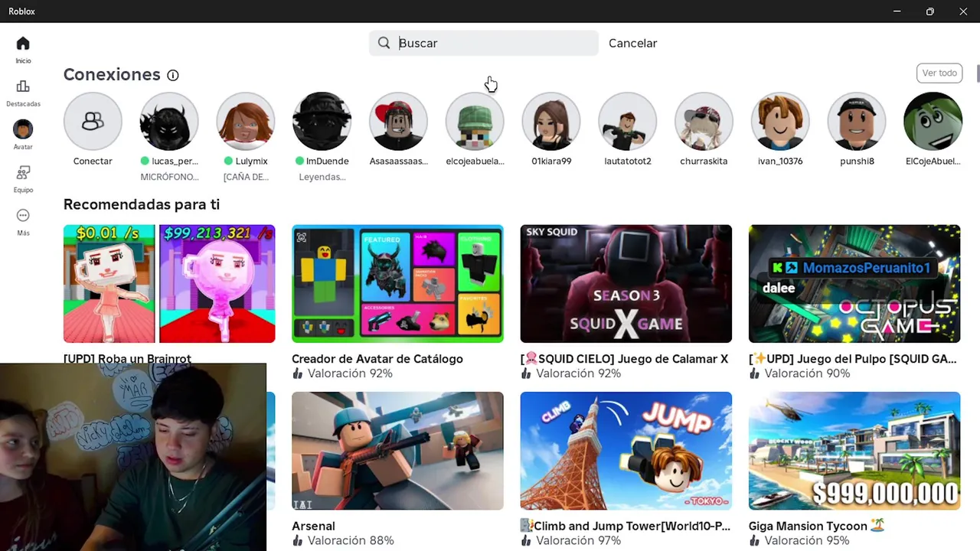Click the Ver todo button
Viewport: 980px width, 551px height.
(939, 73)
